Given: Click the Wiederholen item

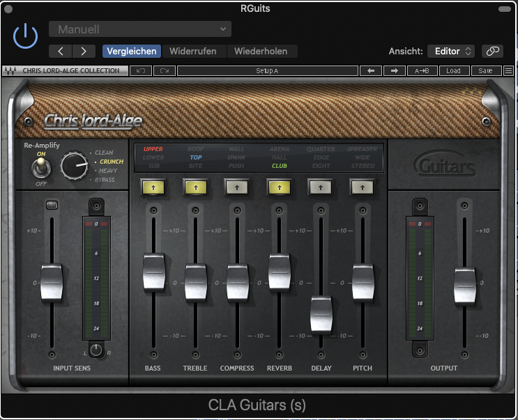Looking at the screenshot, I should 260,51.
